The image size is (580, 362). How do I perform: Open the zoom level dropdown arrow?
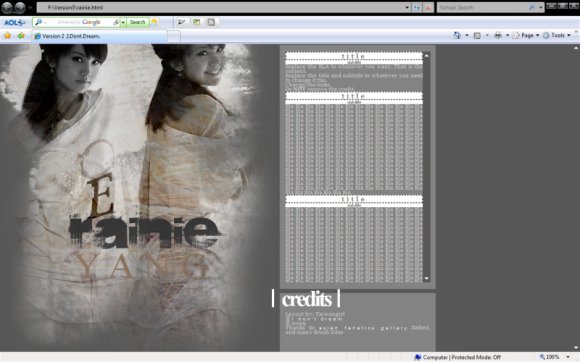568,357
